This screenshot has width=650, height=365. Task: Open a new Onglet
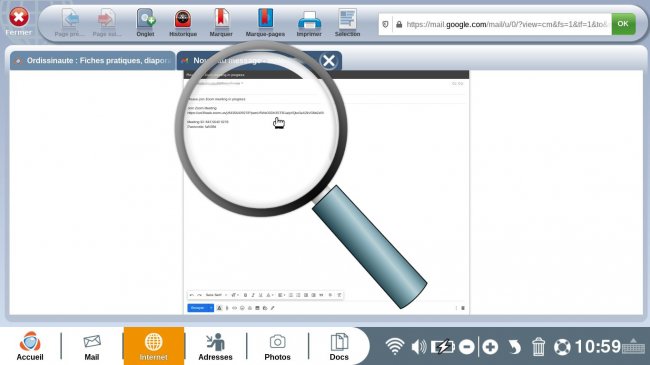tap(146, 23)
